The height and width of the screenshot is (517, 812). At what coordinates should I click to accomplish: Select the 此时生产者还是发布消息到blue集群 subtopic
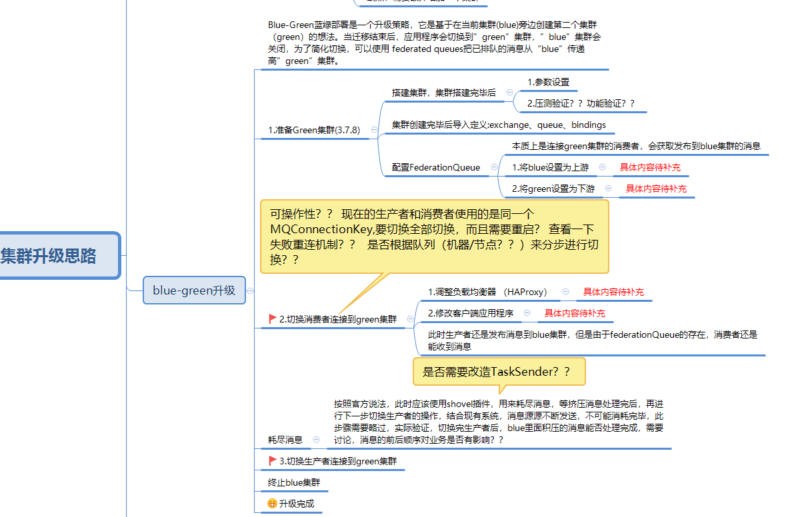pos(593,340)
